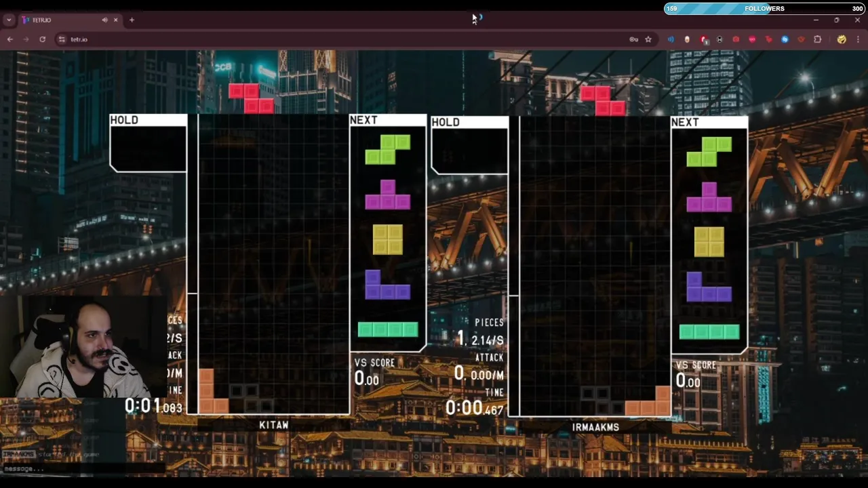Open the saved passwords key icon
This screenshot has width=868, height=488.
(633, 39)
